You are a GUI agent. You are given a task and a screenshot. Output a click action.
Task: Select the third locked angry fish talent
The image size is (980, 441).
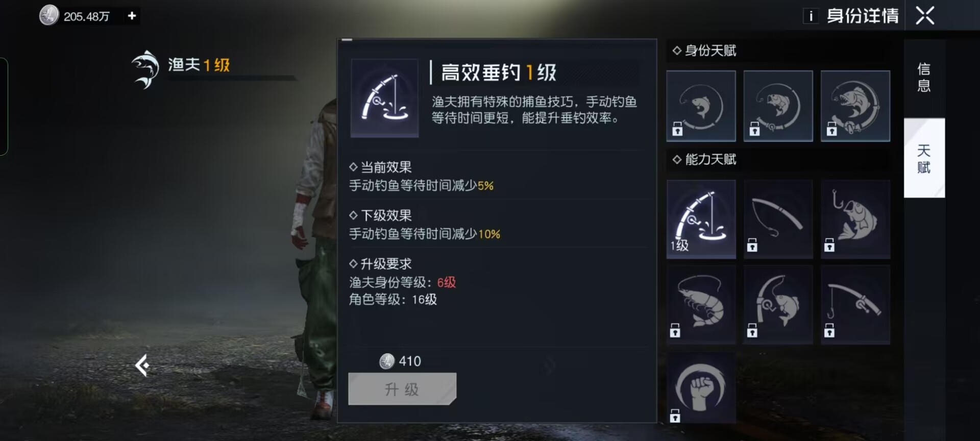[x=855, y=106]
